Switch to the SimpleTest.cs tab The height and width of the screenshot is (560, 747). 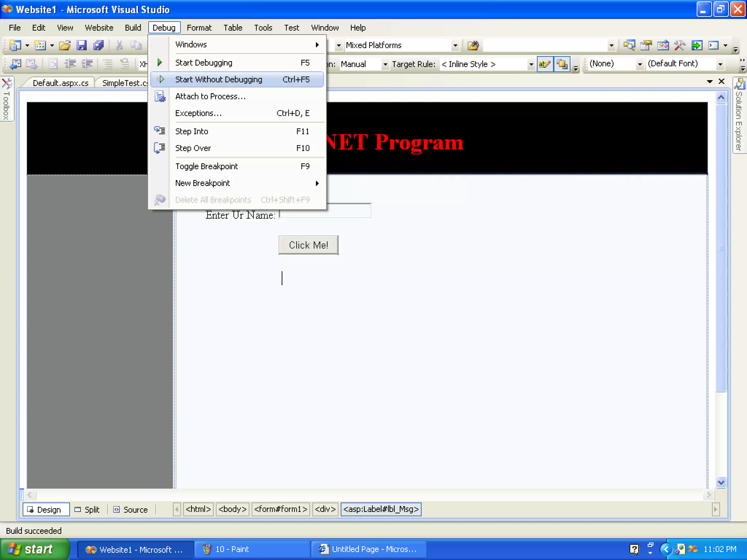(124, 83)
